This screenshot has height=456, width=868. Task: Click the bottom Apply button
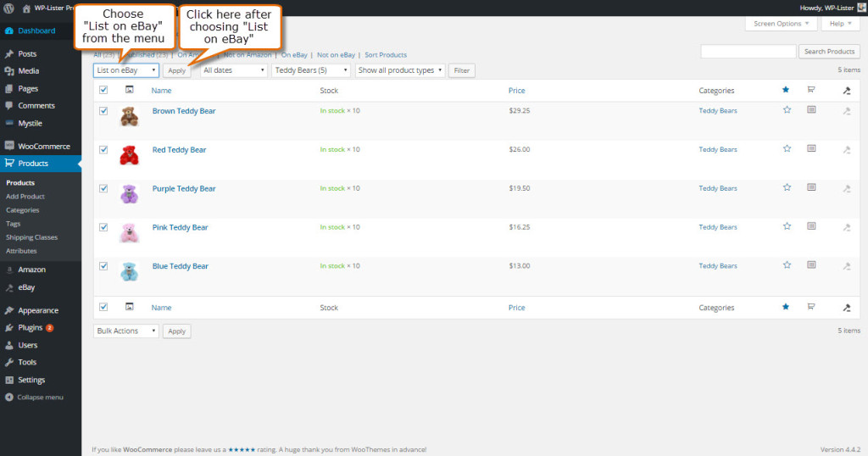point(176,331)
